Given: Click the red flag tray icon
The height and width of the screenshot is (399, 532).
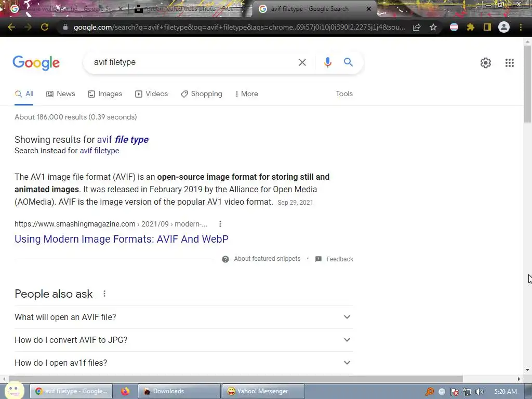Looking at the screenshot, I should pos(454,392).
